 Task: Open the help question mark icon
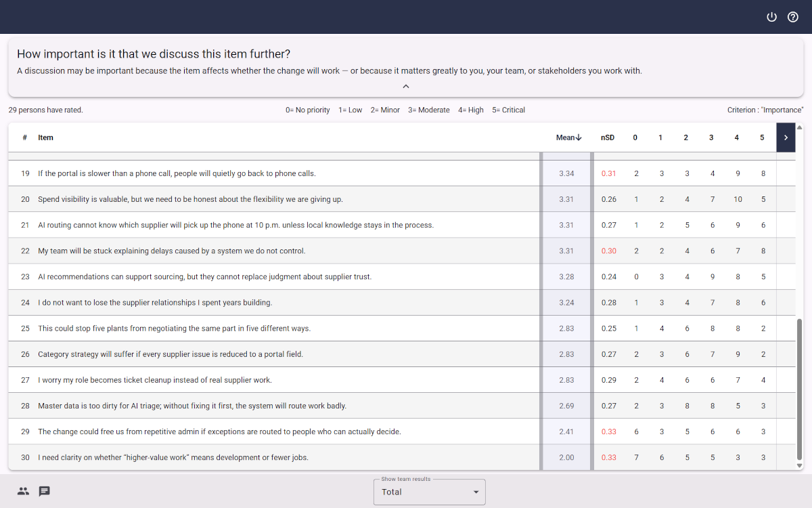tap(793, 17)
